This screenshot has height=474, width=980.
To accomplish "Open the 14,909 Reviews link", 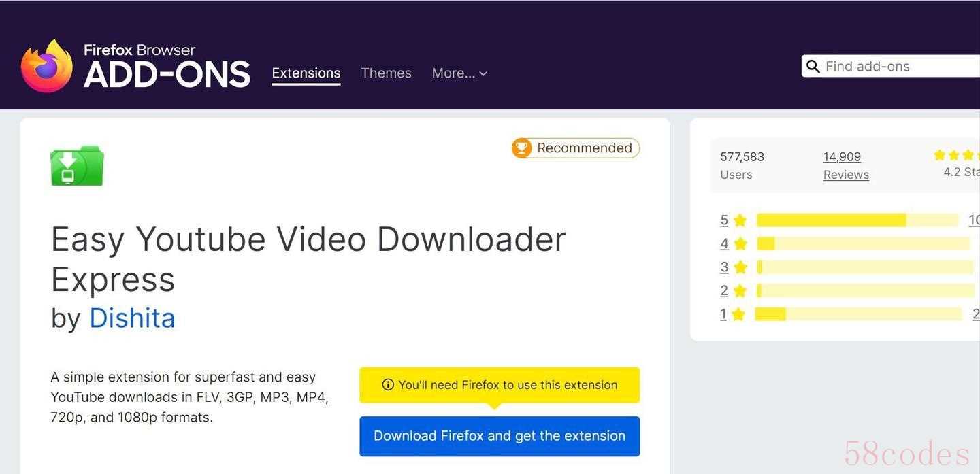I will coord(846,165).
